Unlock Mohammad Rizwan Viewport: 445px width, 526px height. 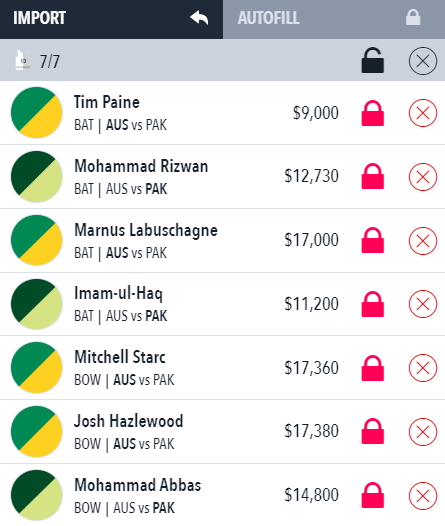[x=373, y=176]
